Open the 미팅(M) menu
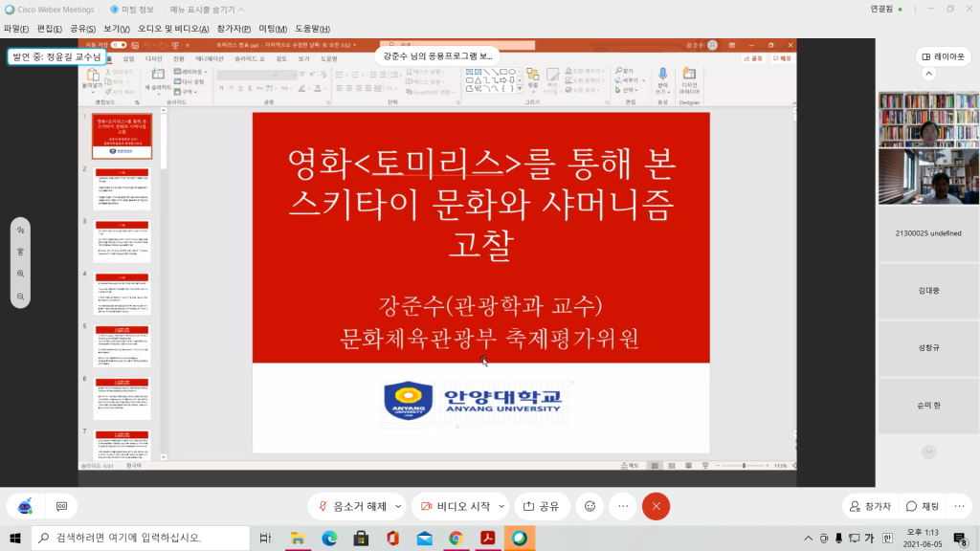980x551 pixels. click(273, 29)
